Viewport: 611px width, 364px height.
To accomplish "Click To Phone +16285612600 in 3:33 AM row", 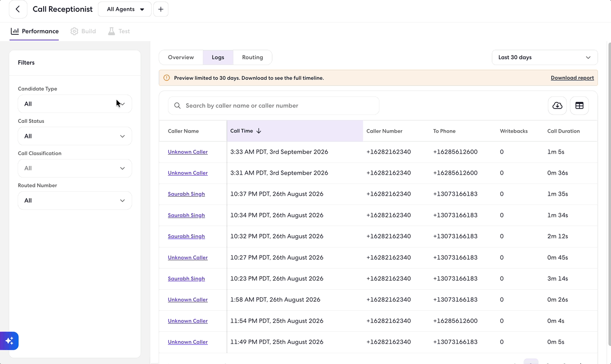I will 455,152.
